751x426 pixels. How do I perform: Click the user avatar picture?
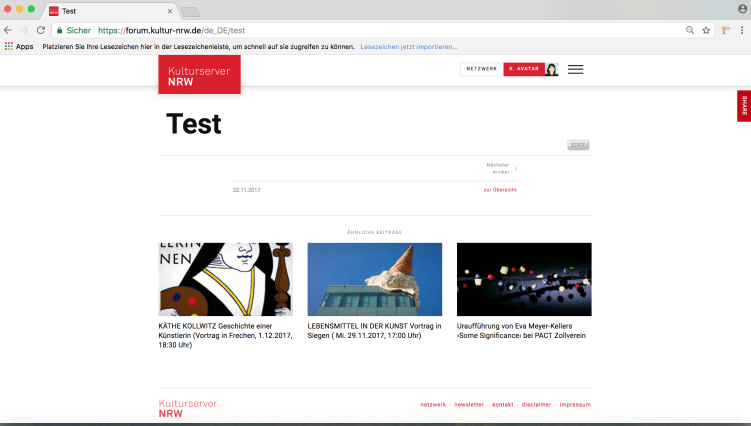551,70
